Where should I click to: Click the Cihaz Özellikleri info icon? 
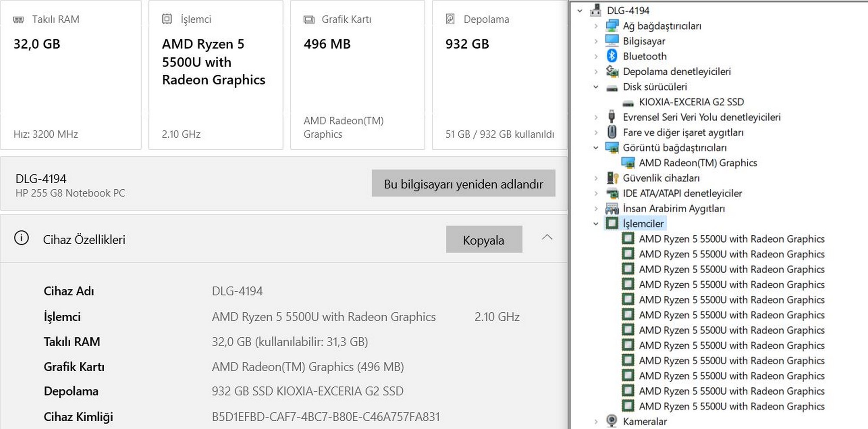(x=21, y=238)
